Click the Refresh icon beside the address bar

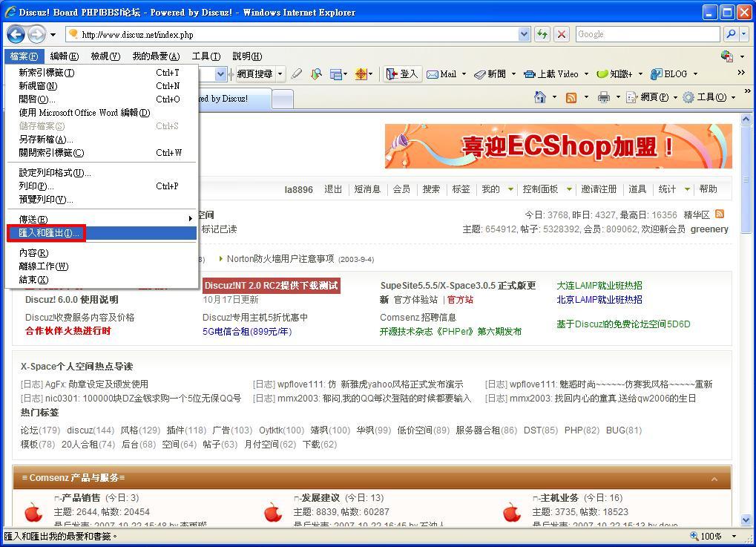tap(542, 34)
